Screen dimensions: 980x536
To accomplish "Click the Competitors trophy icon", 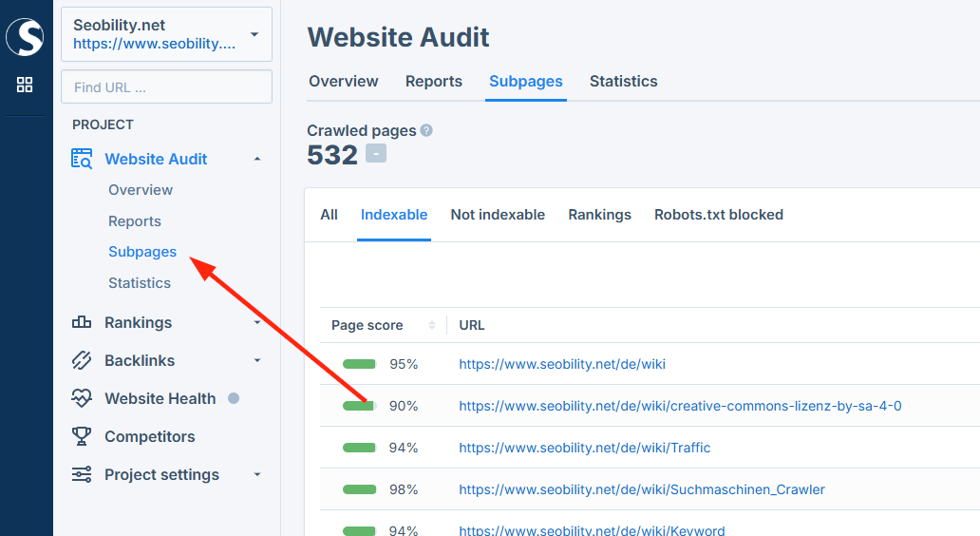I will pyautogui.click(x=83, y=436).
